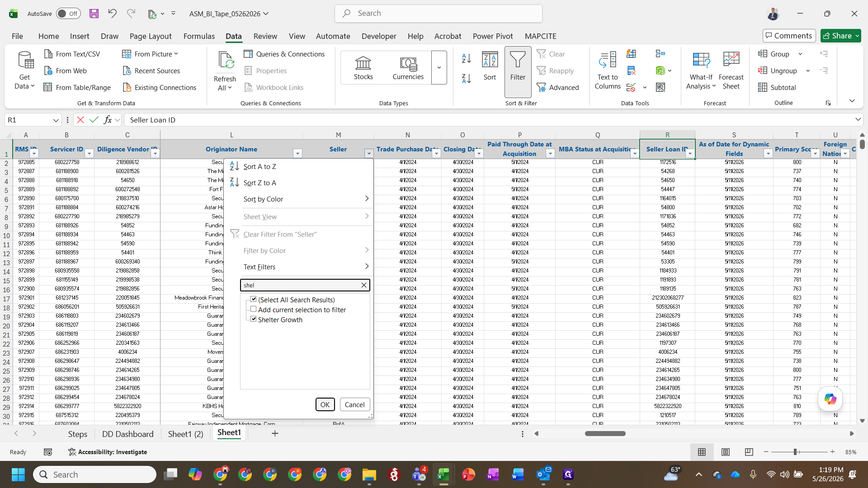Click Subtotal in Outline group
868x488 pixels.
click(x=777, y=87)
